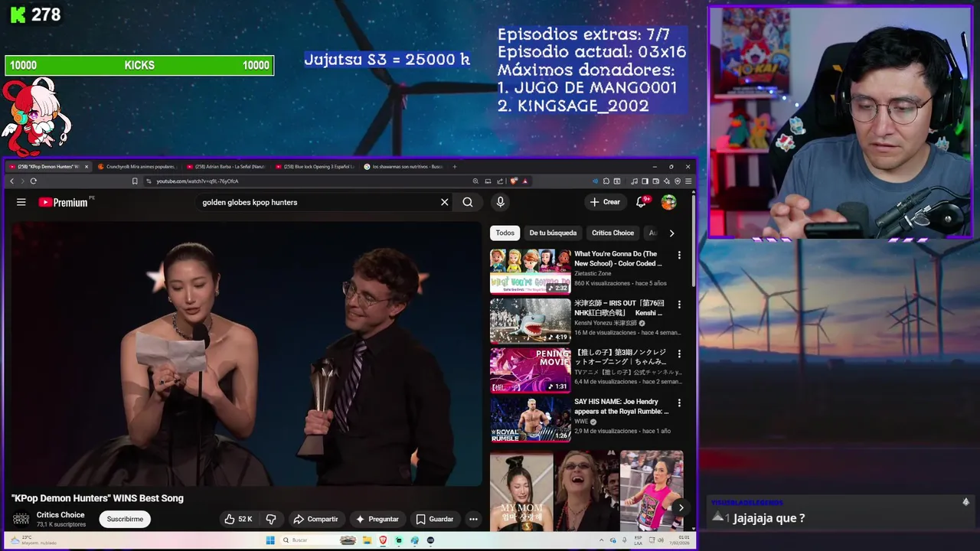Select the Todos filter chip
The height and width of the screenshot is (551, 980).
pyautogui.click(x=505, y=233)
